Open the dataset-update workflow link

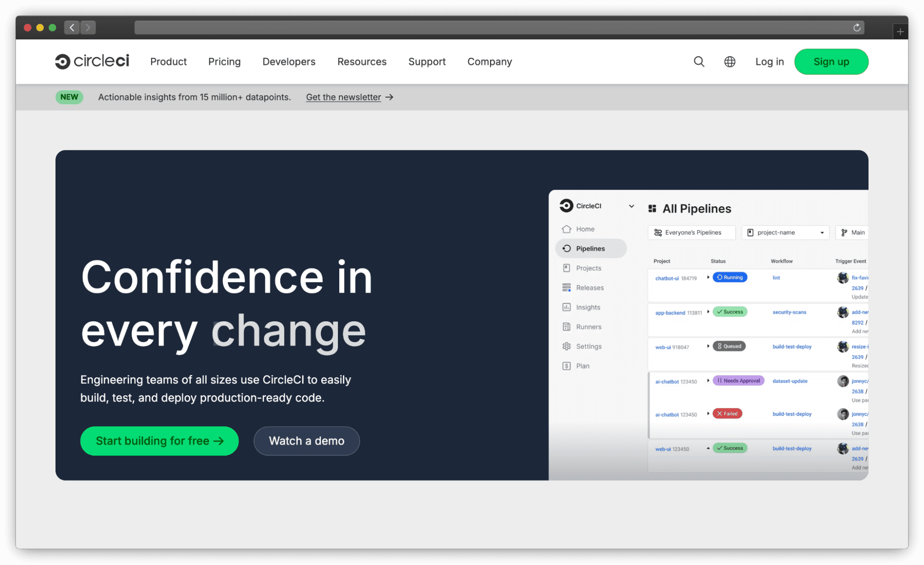[790, 381]
